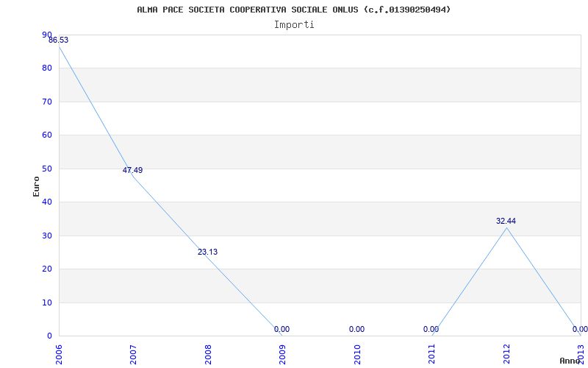Screen dimensions: 588x368
Task: Click the 0 y-axis tick label
Action: click(49, 336)
